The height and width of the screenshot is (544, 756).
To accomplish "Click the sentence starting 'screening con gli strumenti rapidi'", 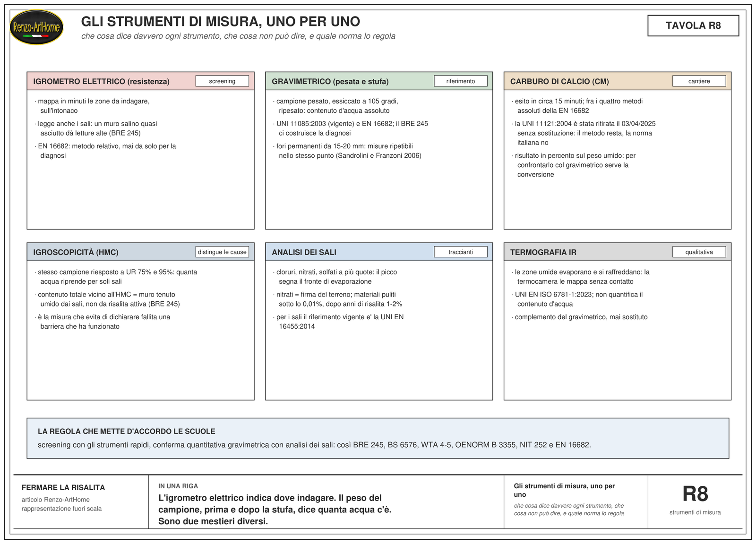I will (x=314, y=445).
